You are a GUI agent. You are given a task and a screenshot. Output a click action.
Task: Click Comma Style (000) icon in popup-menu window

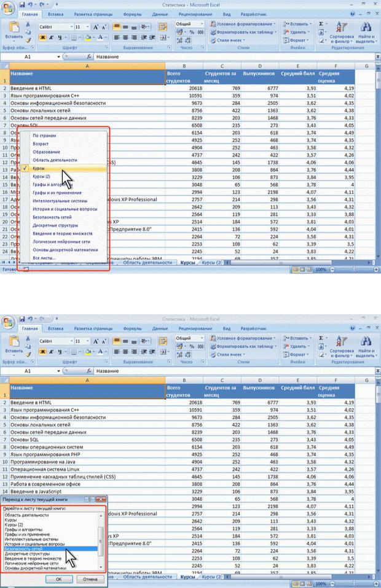201,33
